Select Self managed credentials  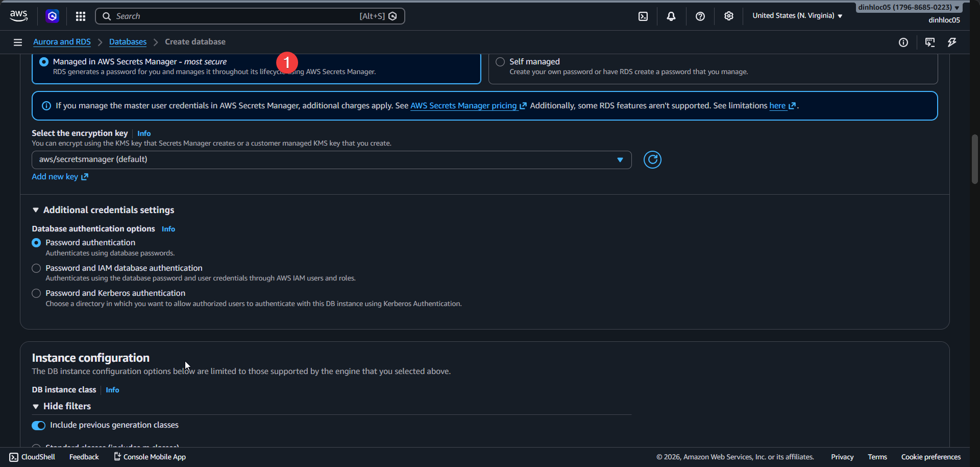click(x=500, y=61)
